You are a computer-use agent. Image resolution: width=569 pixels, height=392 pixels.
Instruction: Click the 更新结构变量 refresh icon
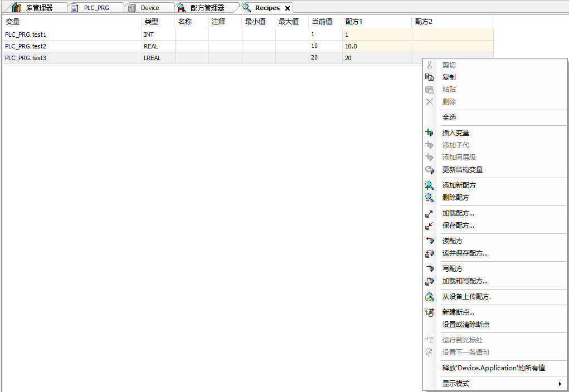[429, 170]
